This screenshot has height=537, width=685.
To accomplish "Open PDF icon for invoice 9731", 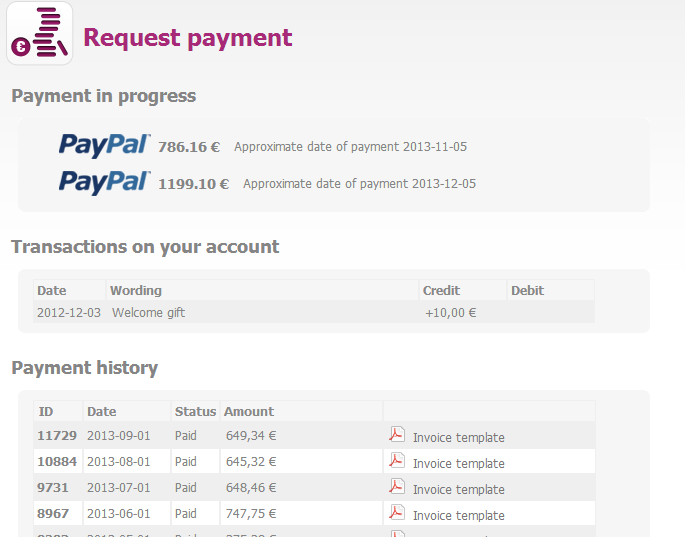I will click(397, 486).
